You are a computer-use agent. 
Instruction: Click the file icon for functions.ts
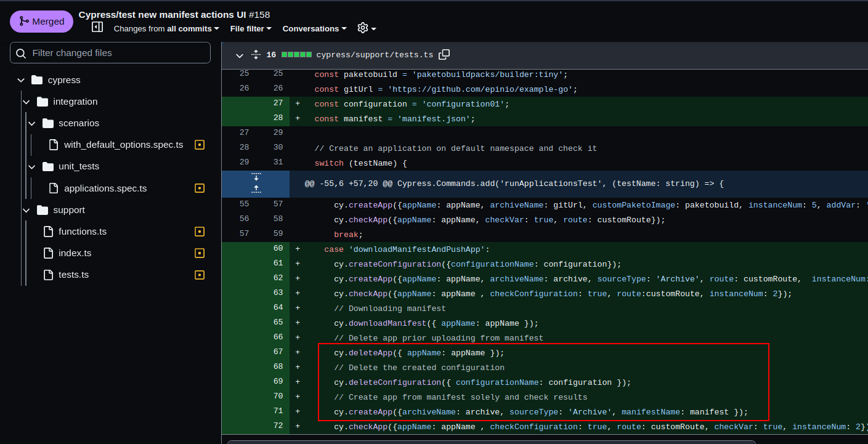coord(49,231)
